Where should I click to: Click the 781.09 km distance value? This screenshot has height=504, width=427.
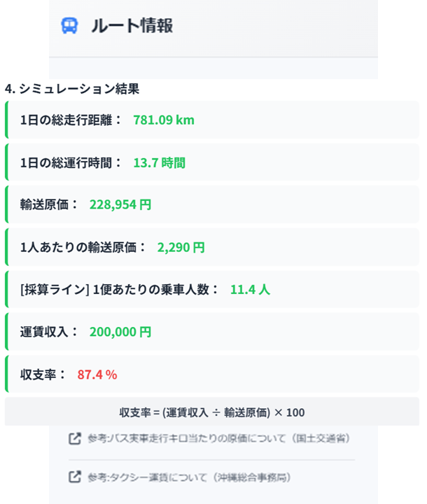click(164, 120)
